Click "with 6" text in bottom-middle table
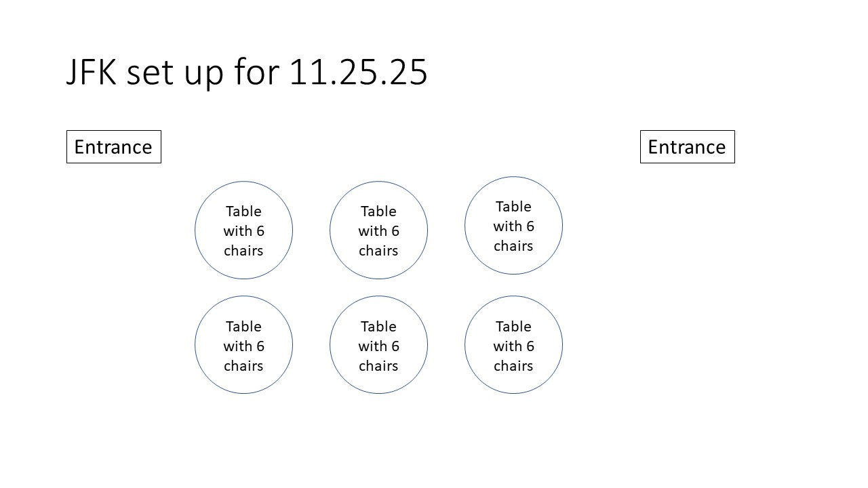 378,346
